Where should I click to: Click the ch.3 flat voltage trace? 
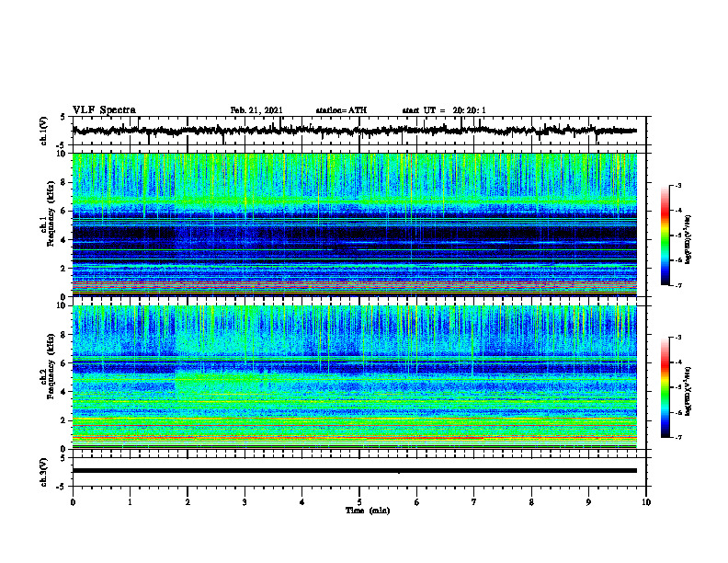coord(354,471)
